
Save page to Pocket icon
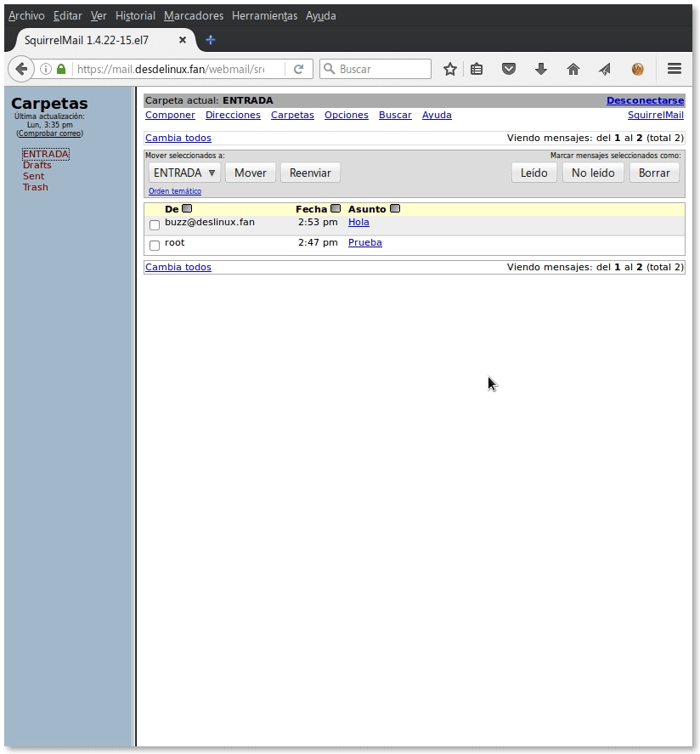coord(509,69)
